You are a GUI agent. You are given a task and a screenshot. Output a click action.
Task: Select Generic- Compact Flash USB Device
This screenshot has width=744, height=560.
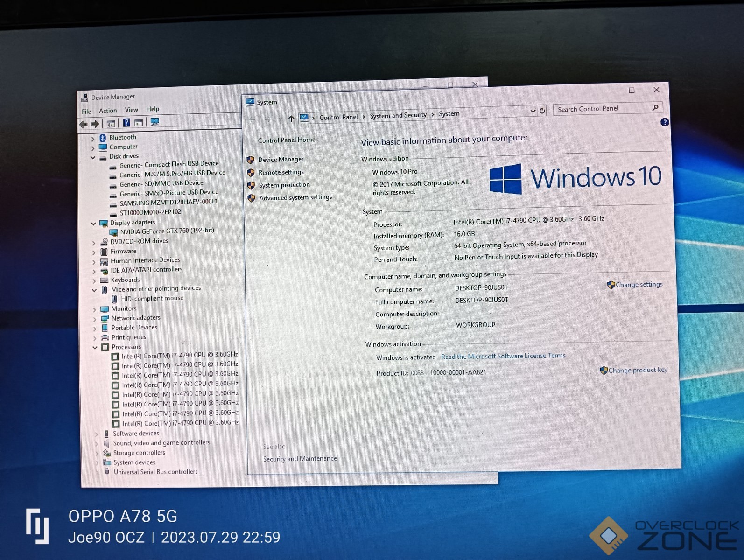[169, 165]
